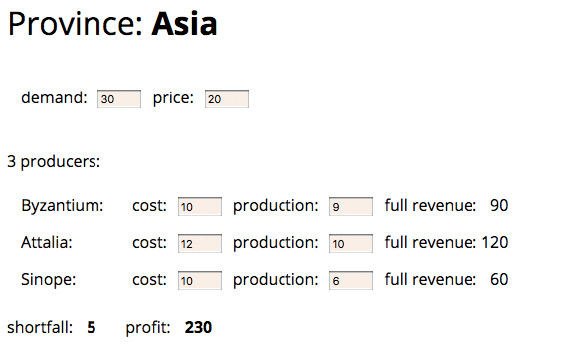Click the Sinope production field

[351, 281]
